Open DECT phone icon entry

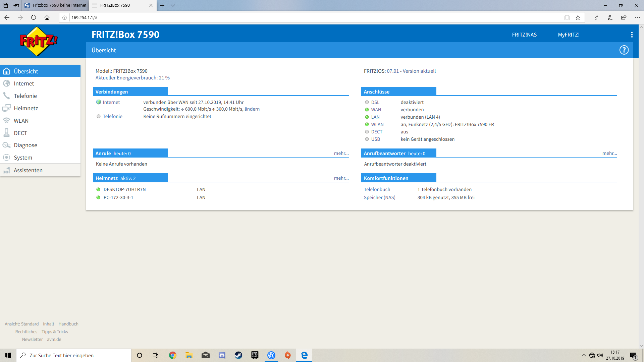coord(6,133)
